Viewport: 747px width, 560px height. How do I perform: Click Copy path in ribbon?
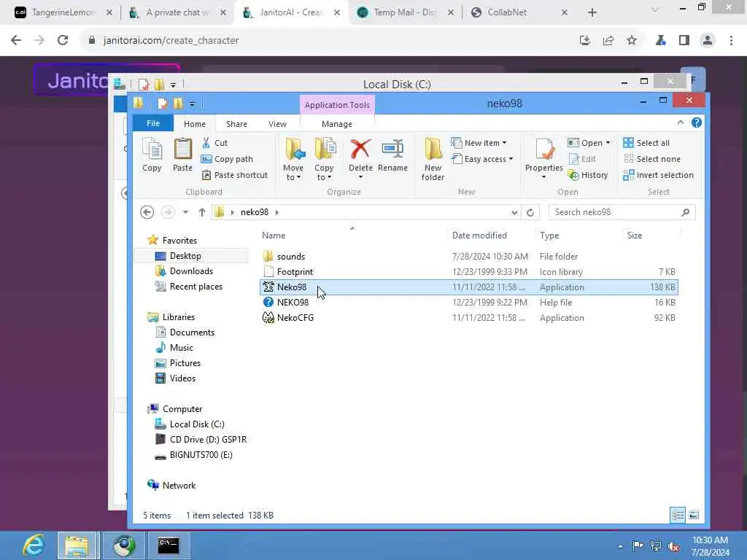(x=228, y=159)
